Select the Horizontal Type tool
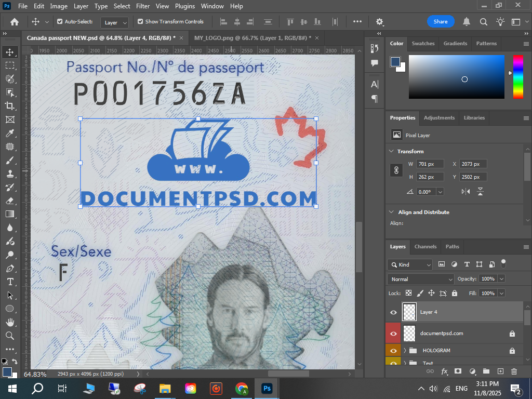This screenshot has height=399, width=532. pyautogui.click(x=9, y=282)
